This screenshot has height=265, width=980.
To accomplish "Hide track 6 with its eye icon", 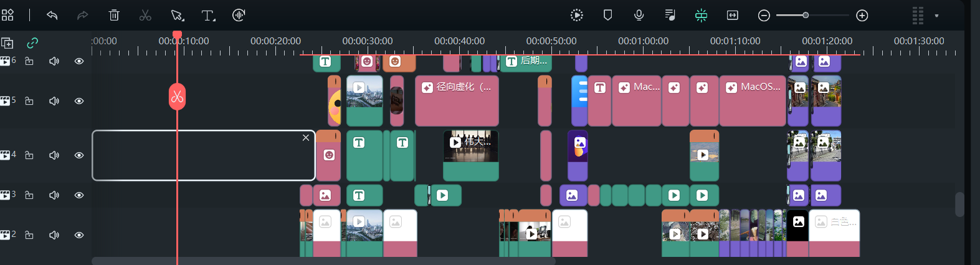I will 79,61.
